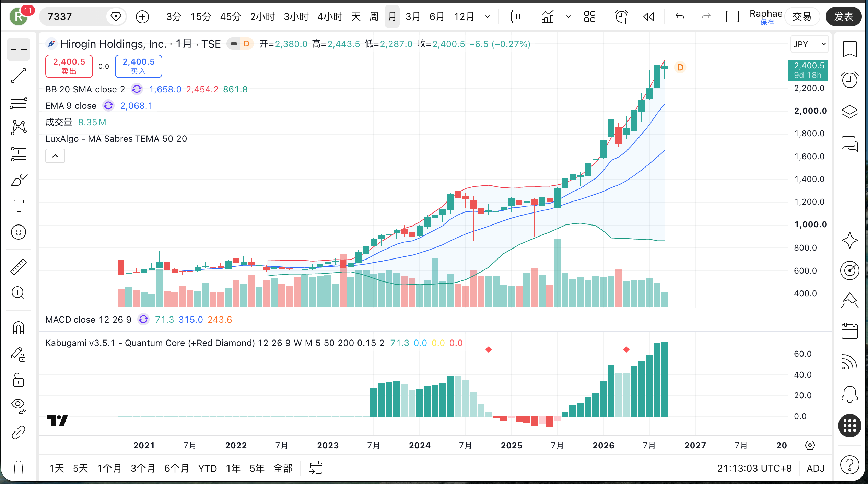
Task: Collapse the indicator legend chevron
Action: pyautogui.click(x=55, y=156)
